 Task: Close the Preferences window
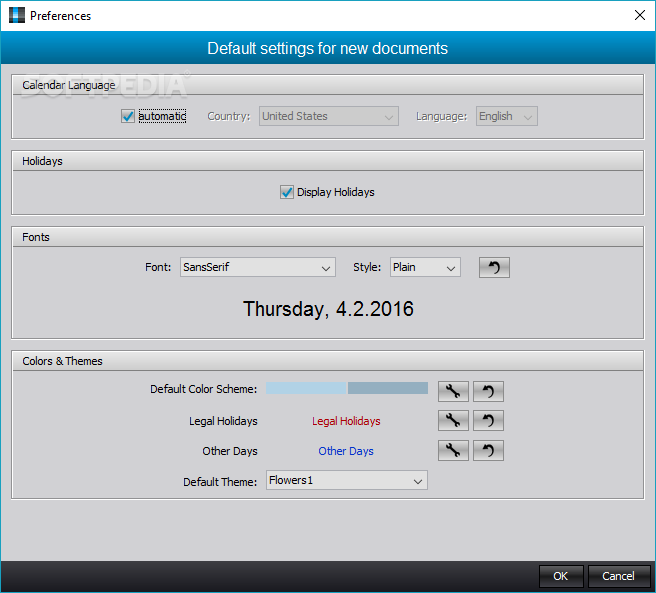click(640, 15)
